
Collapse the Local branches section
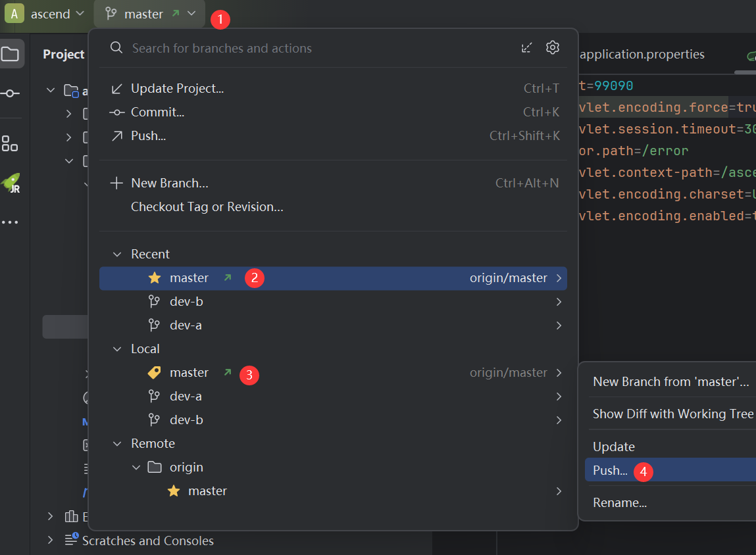point(117,349)
